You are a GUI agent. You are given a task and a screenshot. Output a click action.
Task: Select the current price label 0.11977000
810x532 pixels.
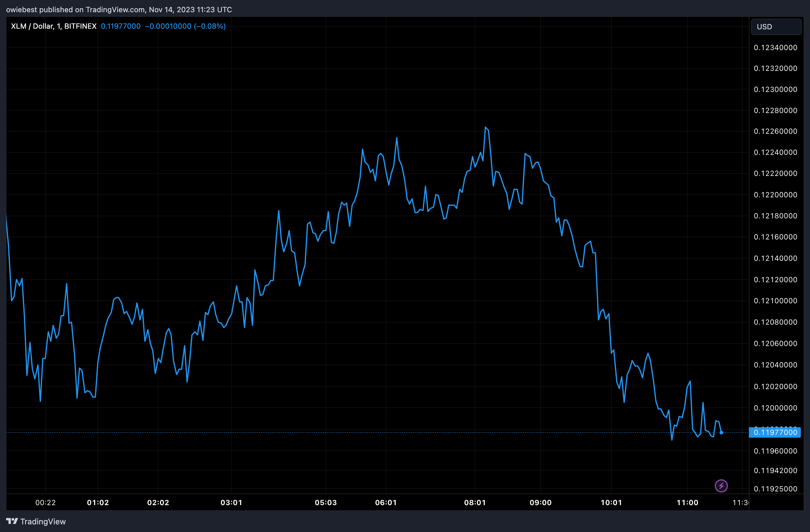click(x=775, y=432)
